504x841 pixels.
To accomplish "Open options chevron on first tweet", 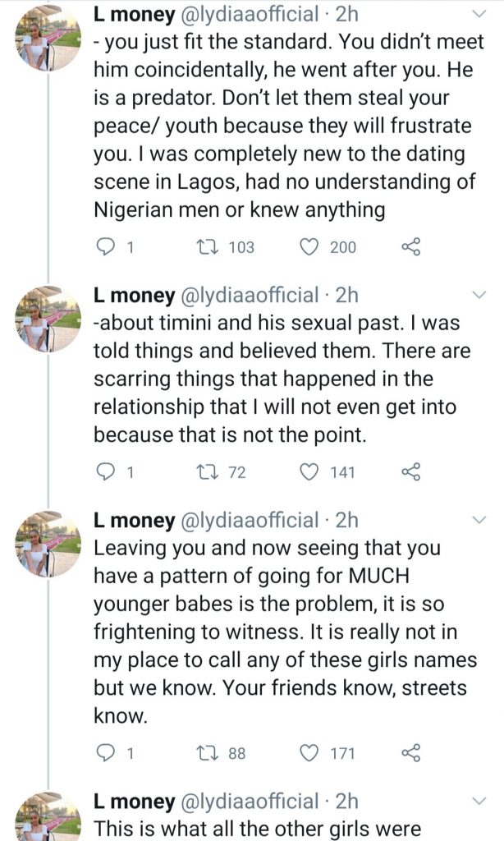I will click(481, 14).
